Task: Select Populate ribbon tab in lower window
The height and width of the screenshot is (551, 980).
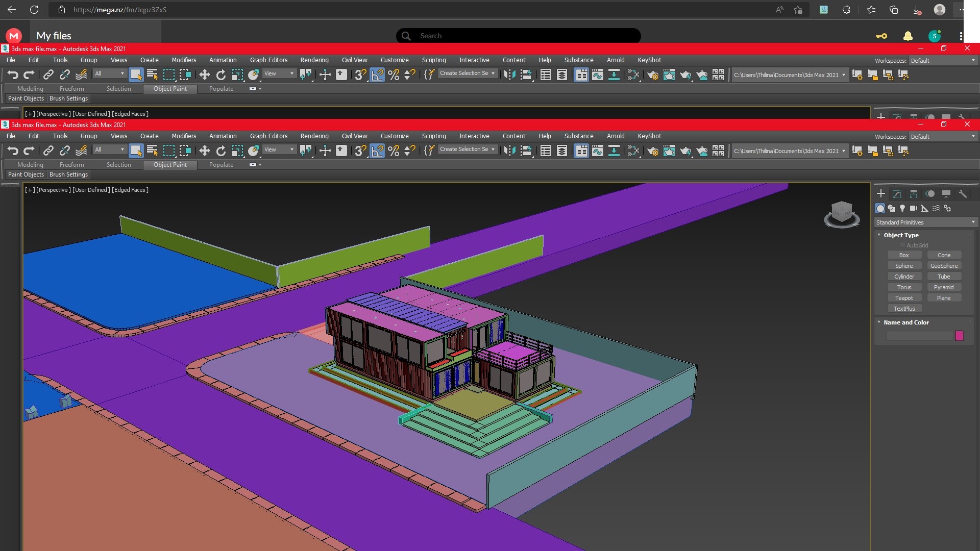Action: pos(221,165)
